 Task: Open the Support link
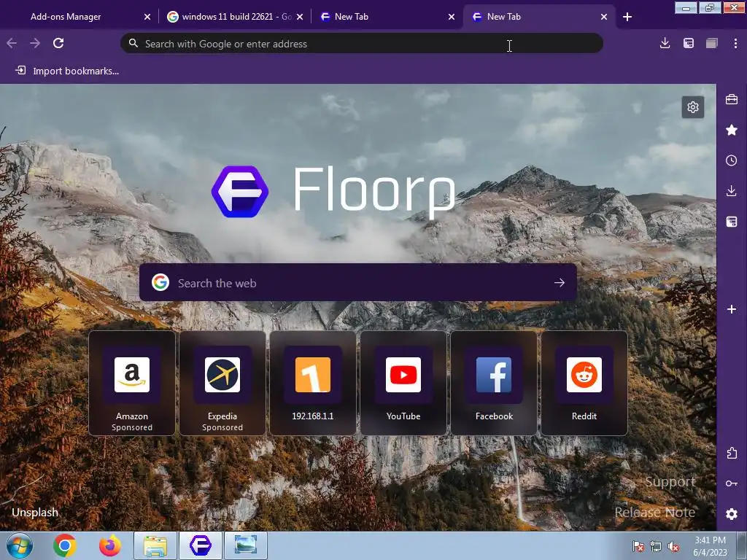click(670, 482)
